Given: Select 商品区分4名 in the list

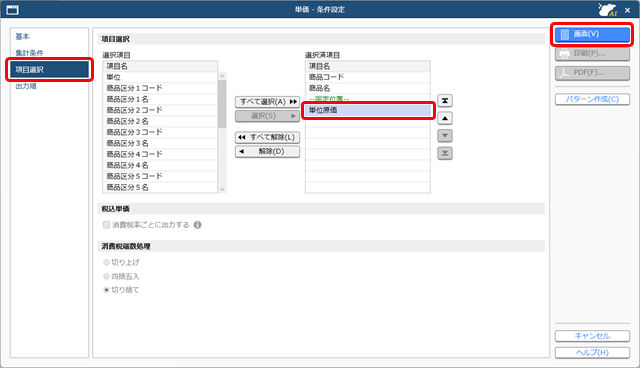Looking at the screenshot, I should [160, 165].
